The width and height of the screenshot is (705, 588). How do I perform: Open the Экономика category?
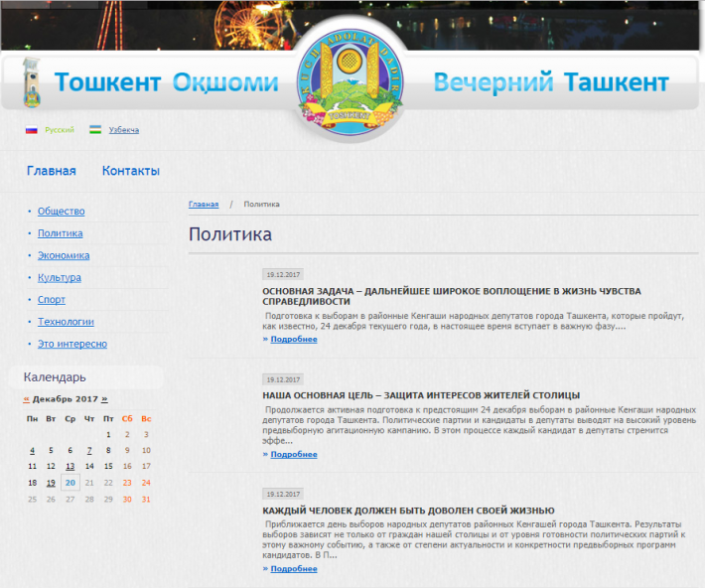tap(64, 255)
